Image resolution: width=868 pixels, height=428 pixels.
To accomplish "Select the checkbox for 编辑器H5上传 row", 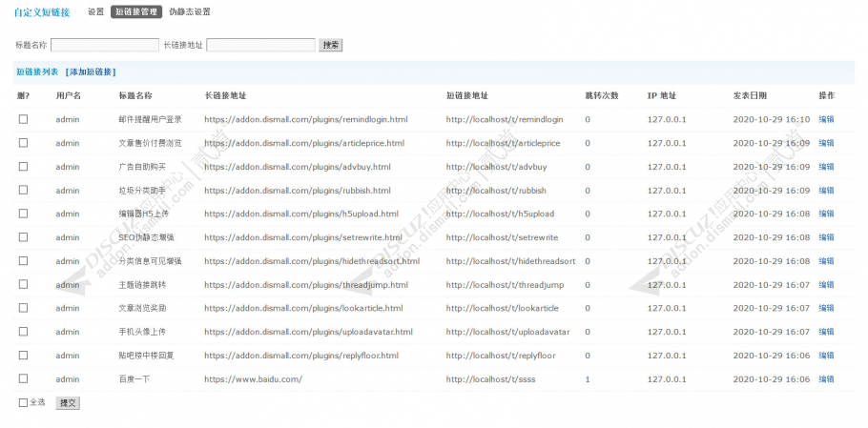I will point(23,214).
